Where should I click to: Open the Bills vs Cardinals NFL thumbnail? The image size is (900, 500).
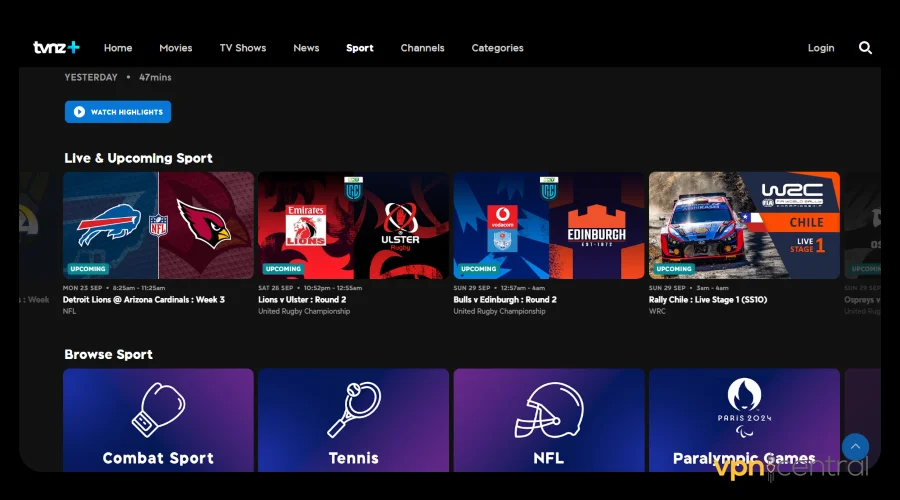point(158,225)
